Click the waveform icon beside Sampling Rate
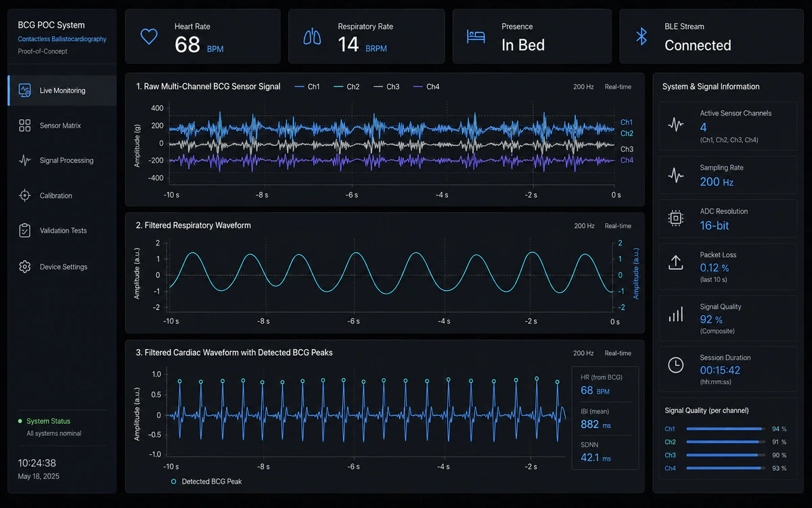 (x=675, y=176)
